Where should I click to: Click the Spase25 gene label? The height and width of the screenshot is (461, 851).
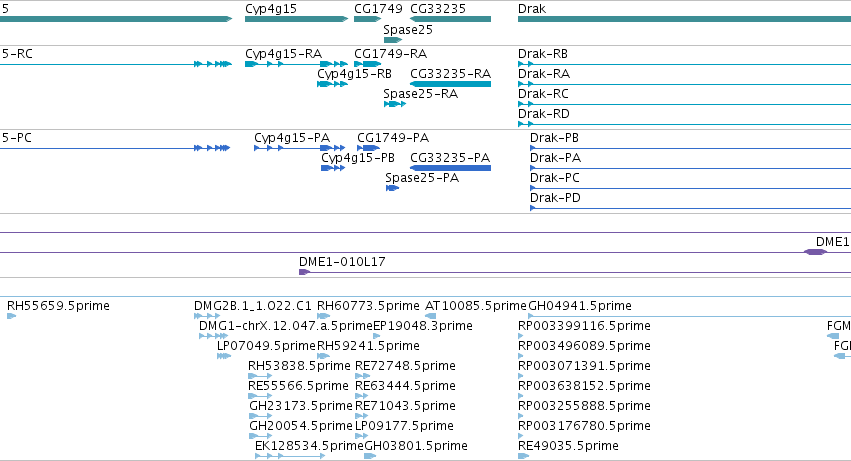[408, 30]
